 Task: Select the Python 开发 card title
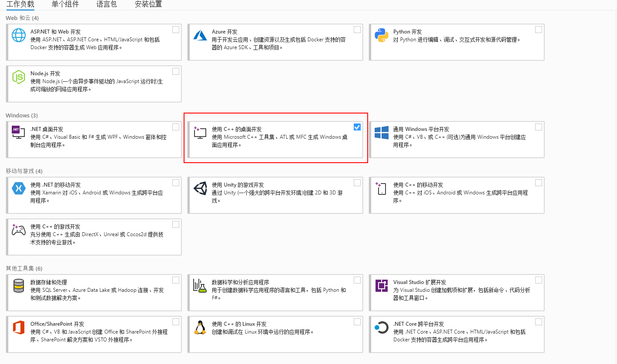408,32
